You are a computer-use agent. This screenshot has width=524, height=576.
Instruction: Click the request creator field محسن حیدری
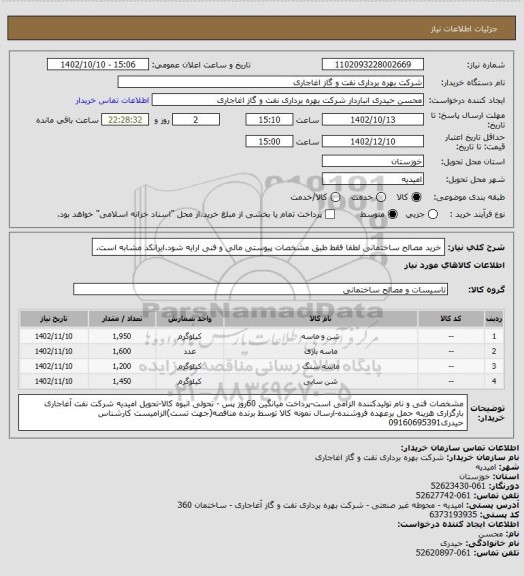[288, 100]
